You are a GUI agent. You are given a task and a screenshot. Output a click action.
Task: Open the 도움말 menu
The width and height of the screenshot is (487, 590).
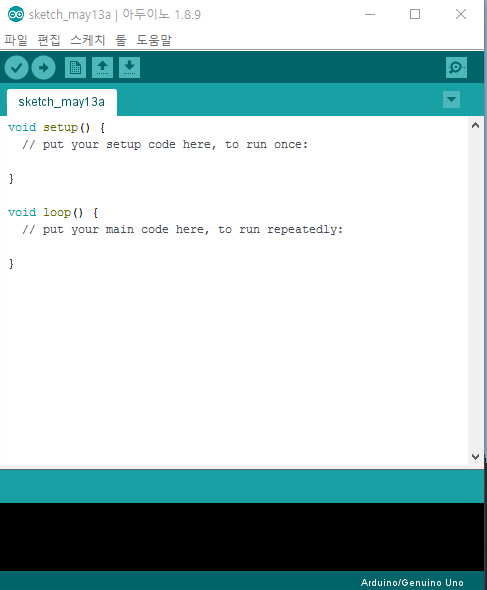tap(154, 40)
